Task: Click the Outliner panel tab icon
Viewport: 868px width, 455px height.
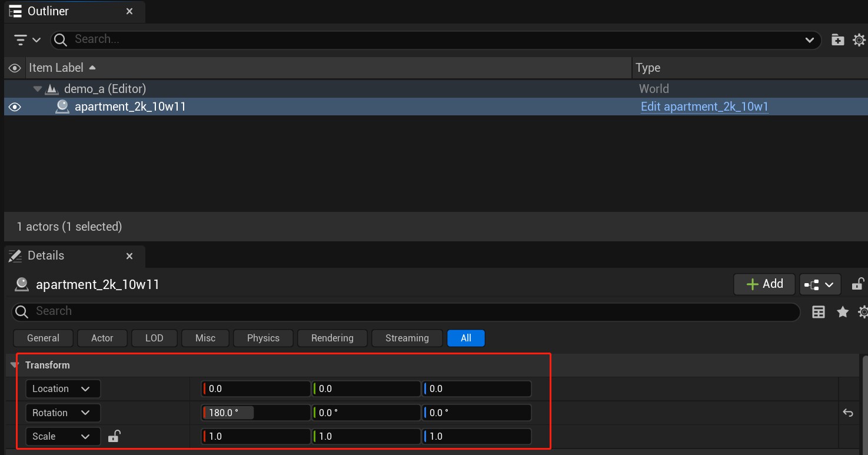Action: pyautogui.click(x=15, y=11)
